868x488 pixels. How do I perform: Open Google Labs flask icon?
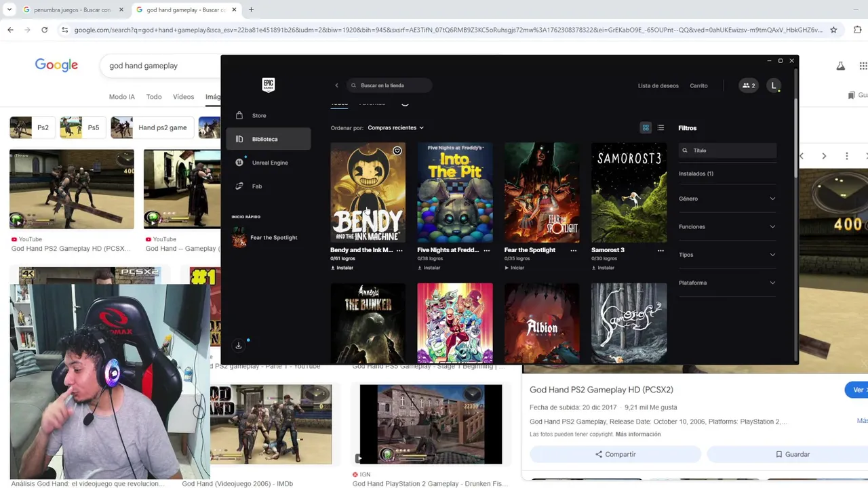(841, 66)
